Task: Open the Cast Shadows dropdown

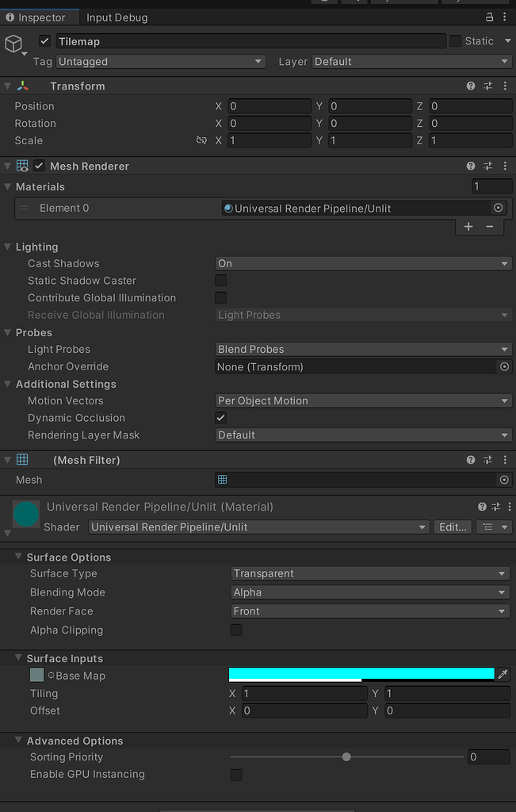Action: coord(364,263)
